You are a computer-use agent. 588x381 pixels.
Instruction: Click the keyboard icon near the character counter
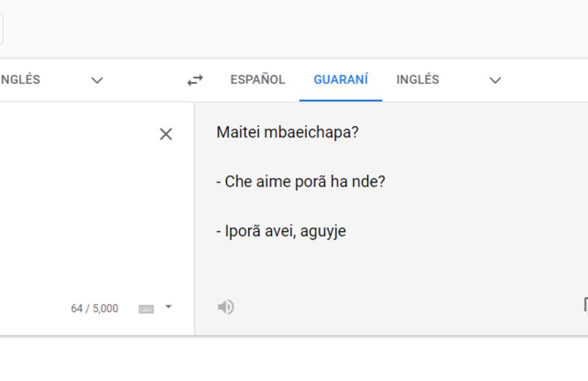pos(146,308)
